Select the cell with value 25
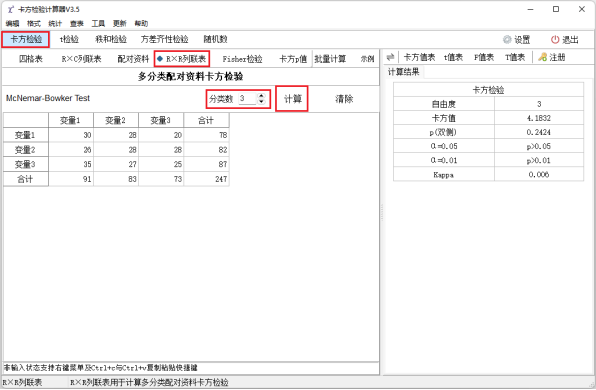 (161, 165)
